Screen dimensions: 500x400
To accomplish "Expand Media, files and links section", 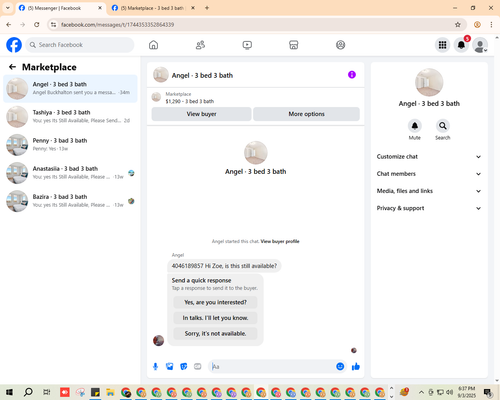I will coord(429,191).
